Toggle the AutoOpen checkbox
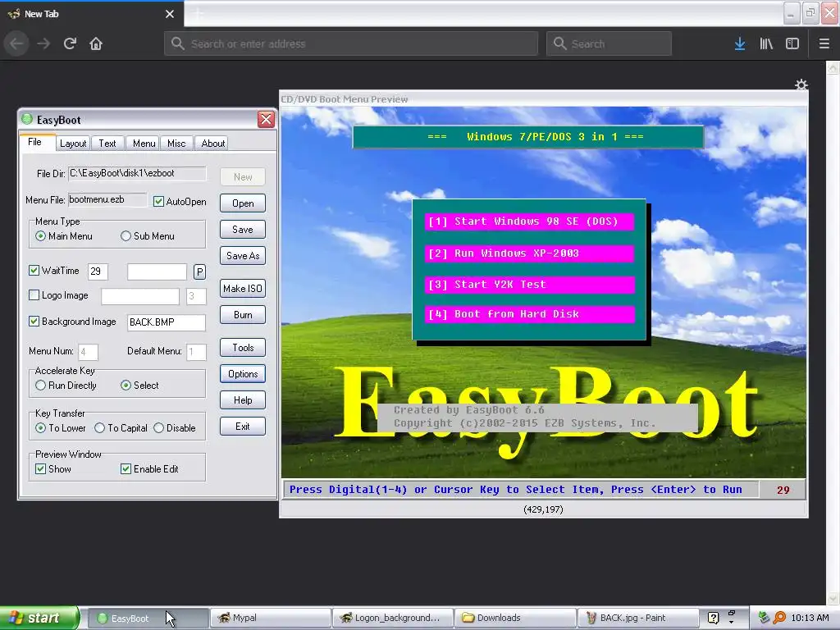This screenshot has width=840, height=630. tap(158, 202)
